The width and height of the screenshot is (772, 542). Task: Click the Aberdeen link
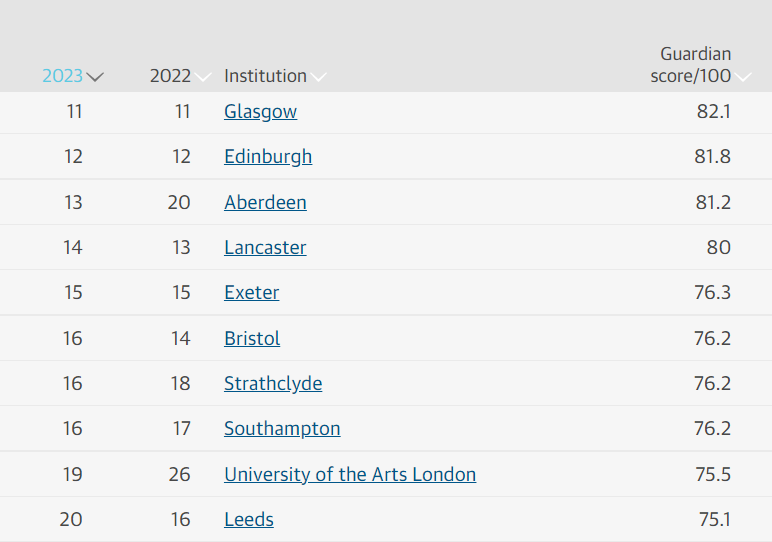coord(265,202)
